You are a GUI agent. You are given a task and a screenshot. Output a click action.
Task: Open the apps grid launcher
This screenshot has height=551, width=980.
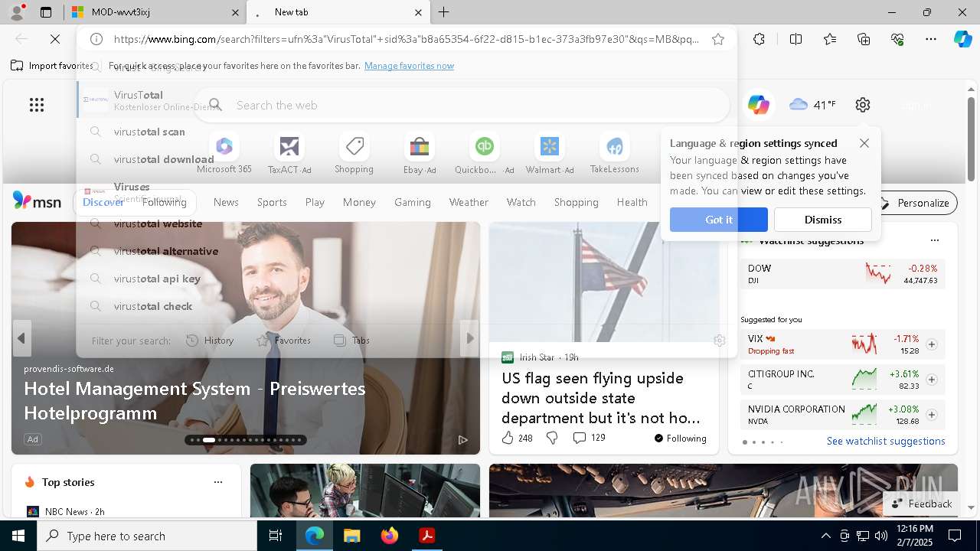point(37,105)
